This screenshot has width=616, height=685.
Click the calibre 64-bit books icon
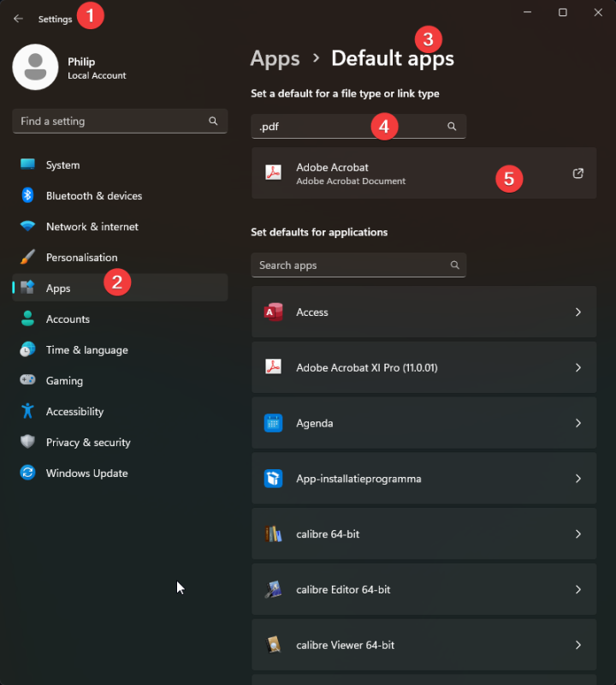tap(273, 534)
